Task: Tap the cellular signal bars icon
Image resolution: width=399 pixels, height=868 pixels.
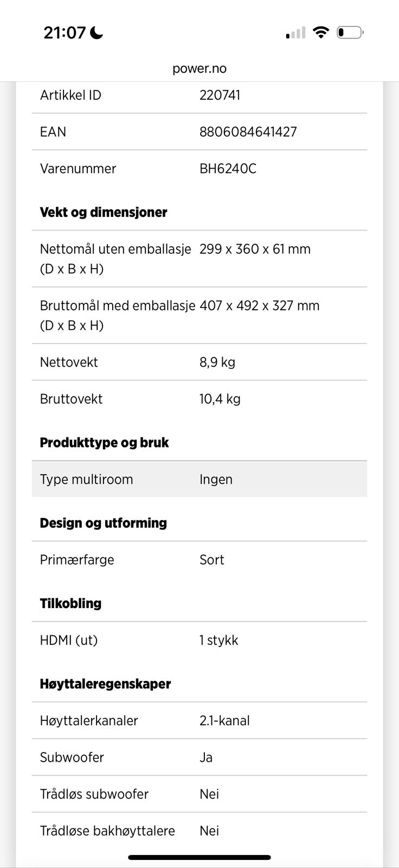Action: [296, 33]
